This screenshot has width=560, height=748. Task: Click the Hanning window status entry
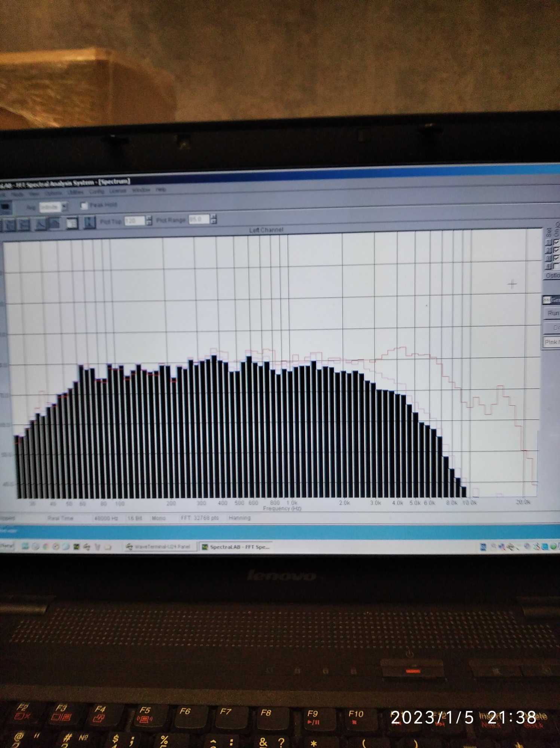tap(239, 518)
